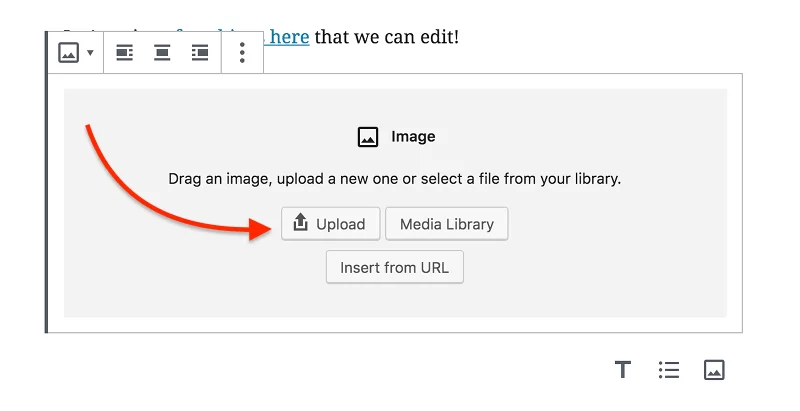Image resolution: width=800 pixels, height=411 pixels.
Task: Click the upload arrow icon inside the Upload button
Action: click(x=301, y=222)
